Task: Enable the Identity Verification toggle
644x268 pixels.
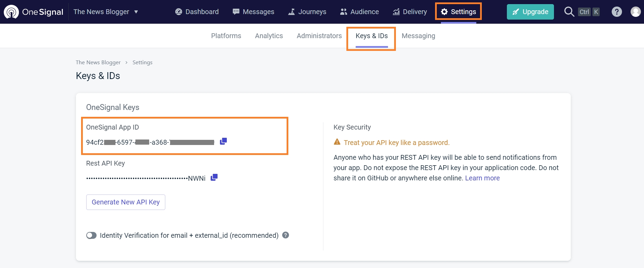Action: tap(91, 235)
